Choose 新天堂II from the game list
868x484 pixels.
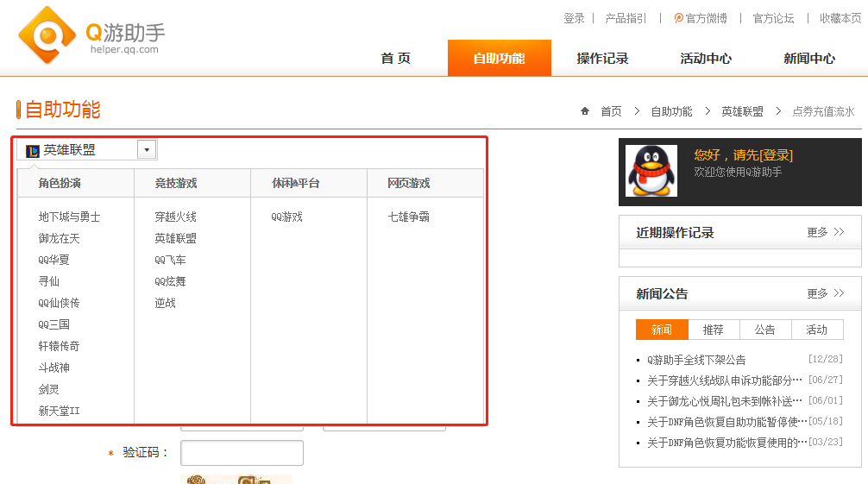tap(60, 412)
